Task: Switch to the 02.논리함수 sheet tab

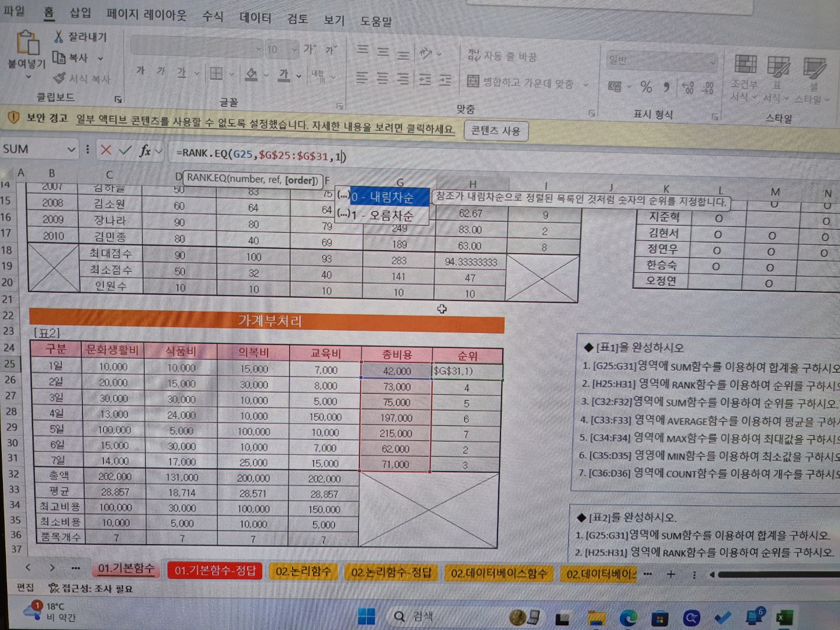Action: [x=303, y=572]
